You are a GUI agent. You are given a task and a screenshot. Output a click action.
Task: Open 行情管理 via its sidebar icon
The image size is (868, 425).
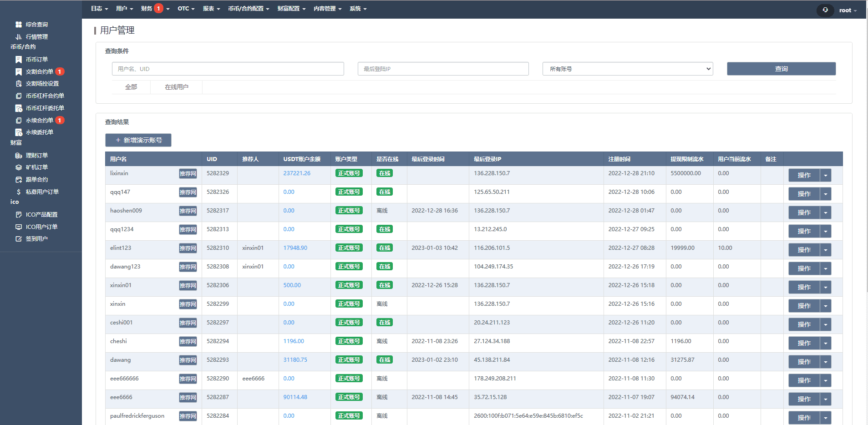pos(19,37)
